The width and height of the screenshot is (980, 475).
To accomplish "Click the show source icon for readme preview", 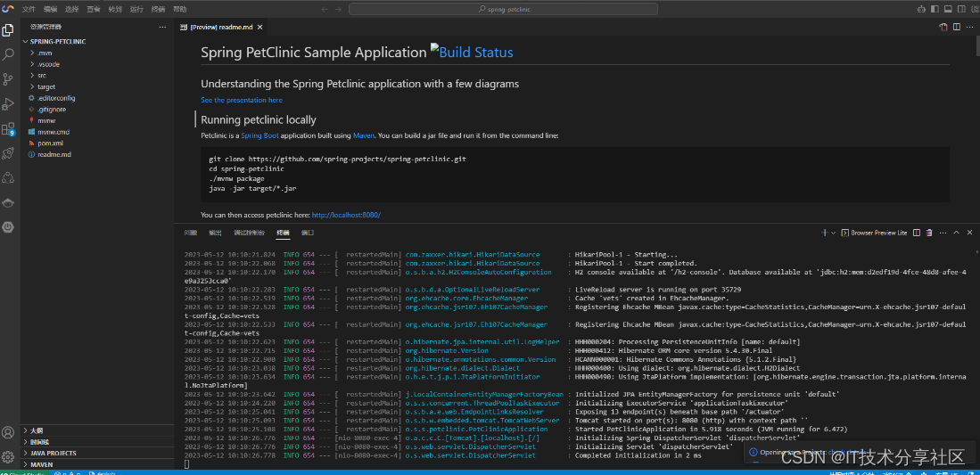I will tap(943, 27).
